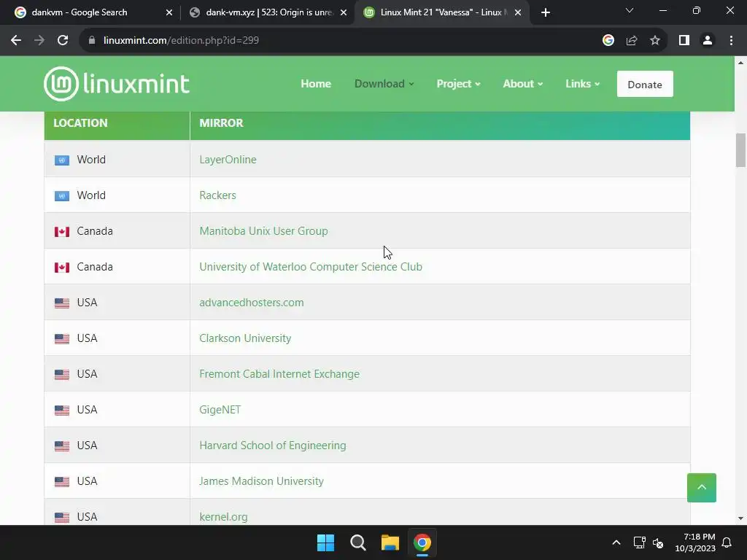
Task: Open Windows taskbar search
Action: pos(357,542)
